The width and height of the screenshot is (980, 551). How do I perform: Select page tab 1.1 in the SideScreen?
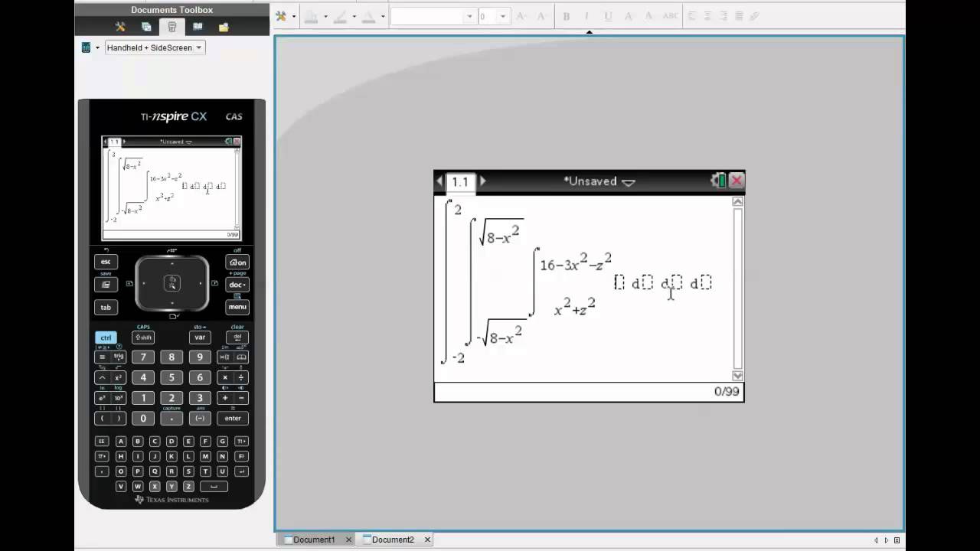click(x=459, y=181)
